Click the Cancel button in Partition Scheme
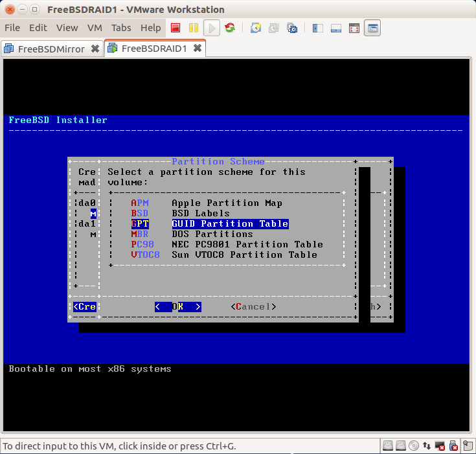This screenshot has width=476, height=454. tap(253, 307)
